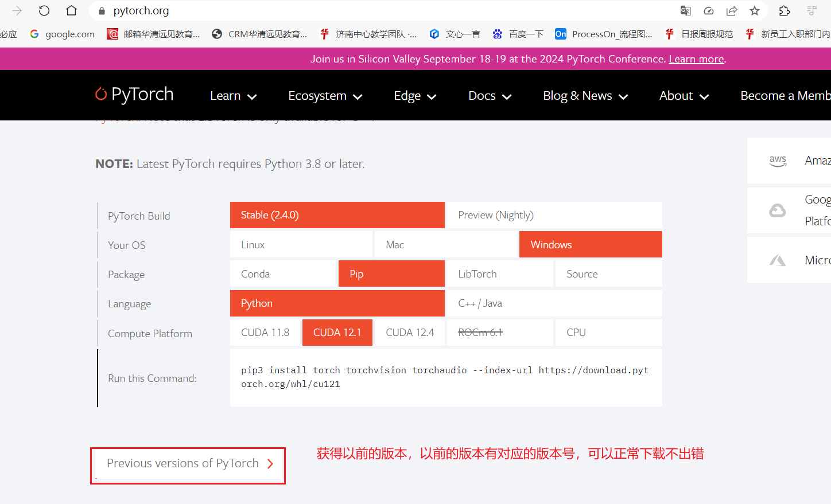Click the pip3 install command text

tap(445, 377)
